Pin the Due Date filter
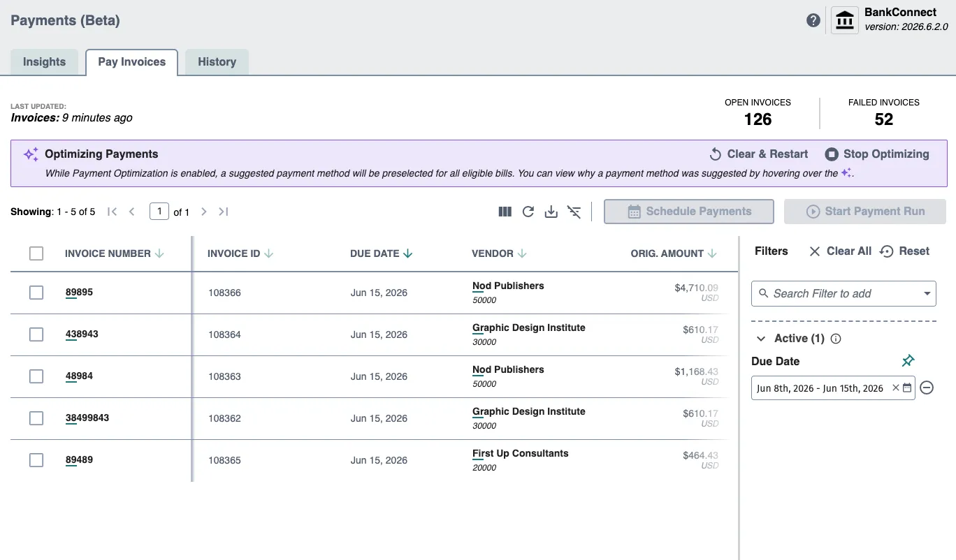The image size is (956, 560). 908,361
